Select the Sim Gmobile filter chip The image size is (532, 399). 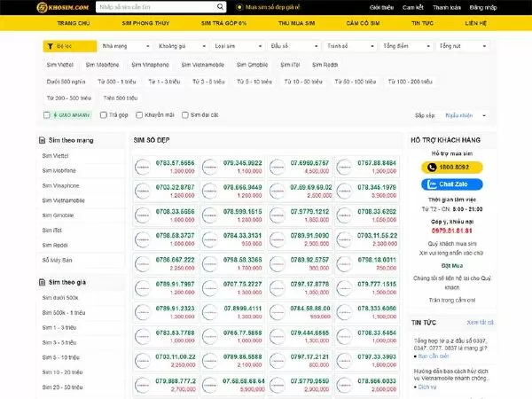pos(252,65)
